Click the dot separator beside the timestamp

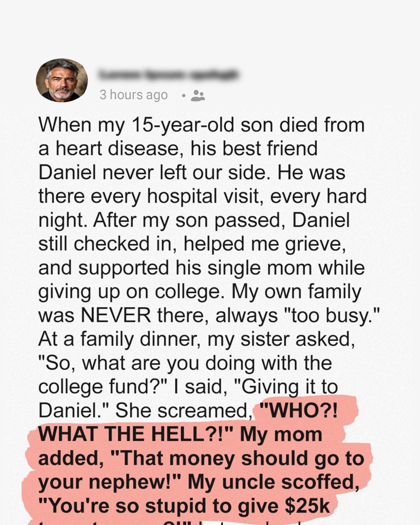point(184,95)
